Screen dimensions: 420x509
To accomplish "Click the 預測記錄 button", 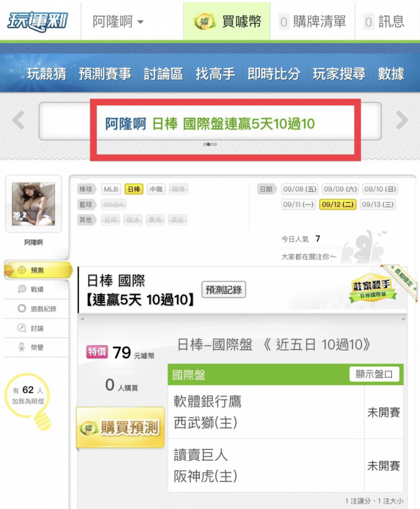I will coord(224,290).
